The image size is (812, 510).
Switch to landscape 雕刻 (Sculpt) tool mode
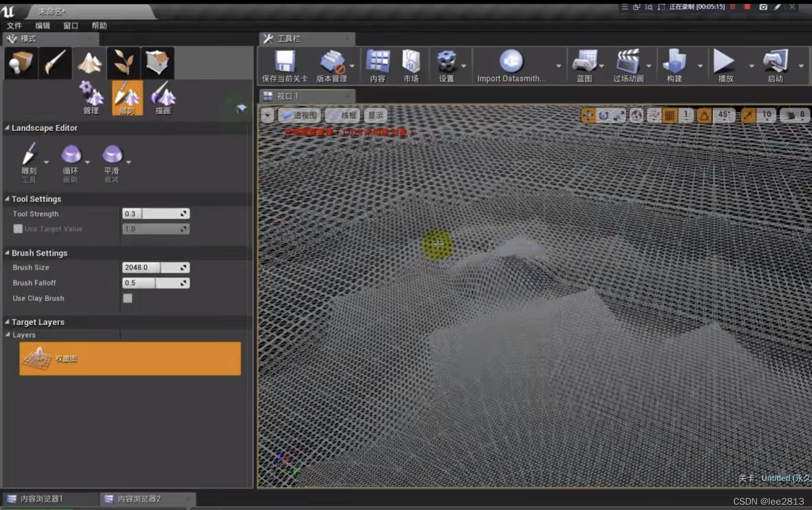pos(127,98)
